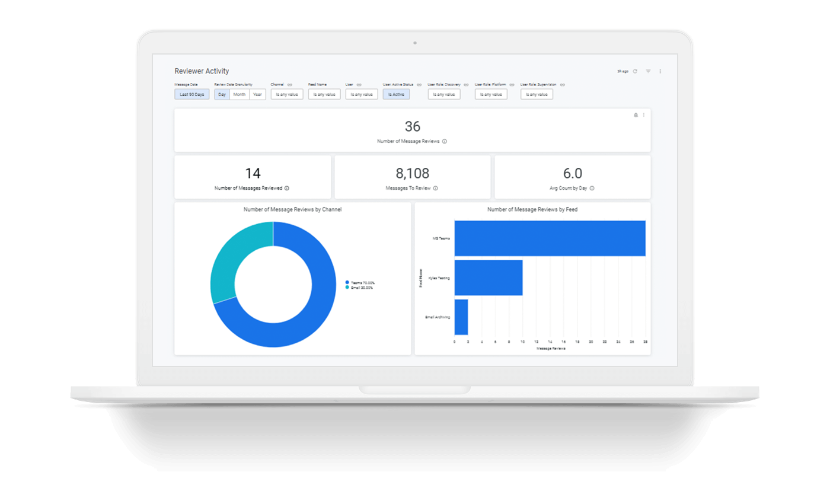Open the dashboard filters panel icon
The image size is (830, 504).
click(648, 71)
